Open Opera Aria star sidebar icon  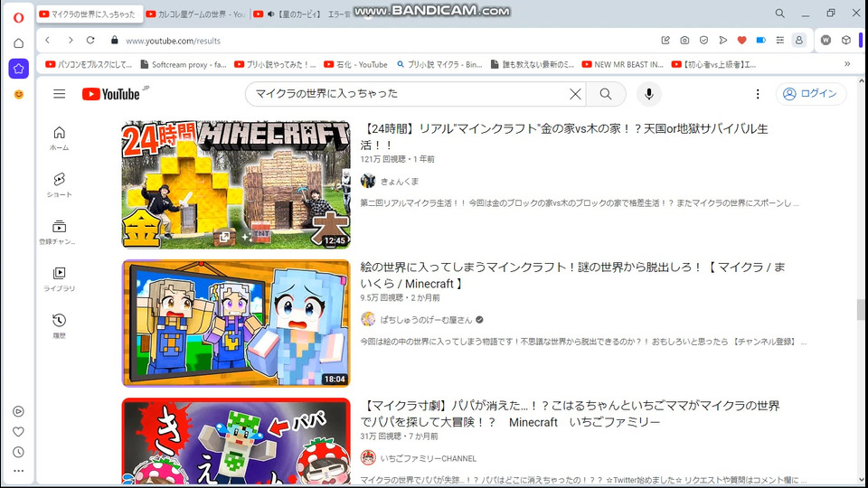pyautogui.click(x=18, y=69)
